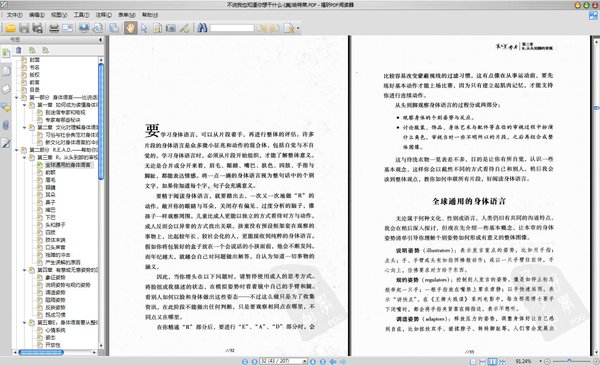Open the 帮助 menu
This screenshot has width=600, height=366.
[150, 15]
